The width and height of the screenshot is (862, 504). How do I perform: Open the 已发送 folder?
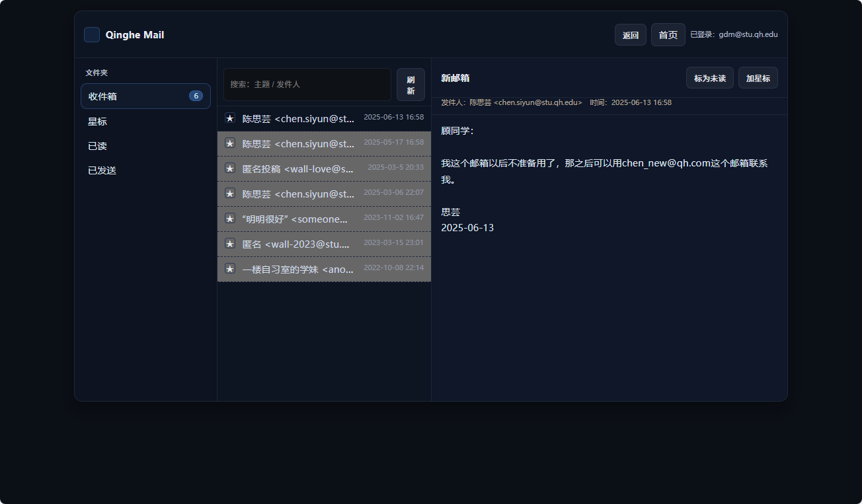pos(102,170)
